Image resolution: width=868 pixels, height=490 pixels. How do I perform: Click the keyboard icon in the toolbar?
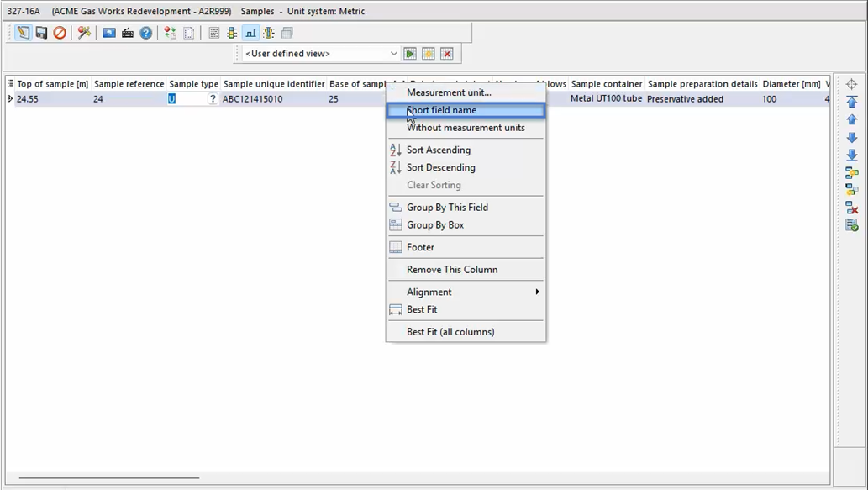tap(128, 33)
